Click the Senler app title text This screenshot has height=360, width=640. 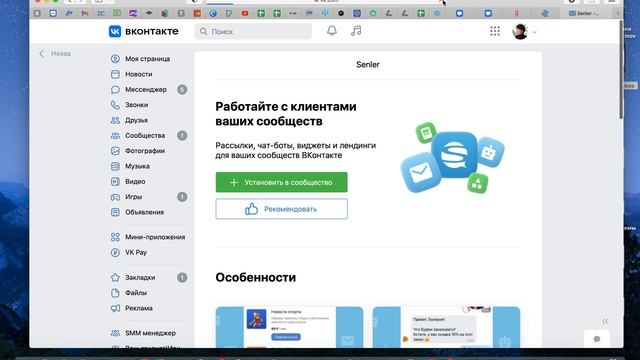click(x=368, y=64)
